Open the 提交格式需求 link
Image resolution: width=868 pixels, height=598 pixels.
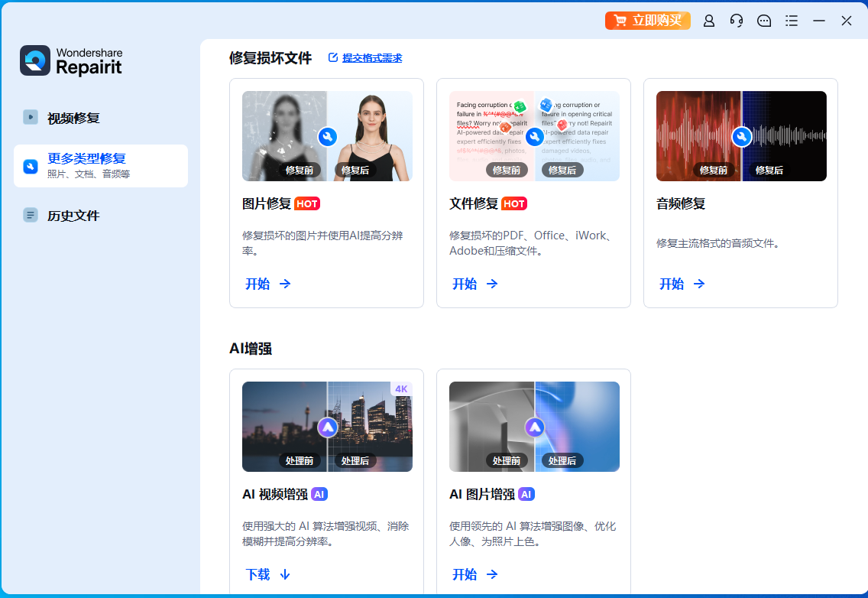pos(365,58)
